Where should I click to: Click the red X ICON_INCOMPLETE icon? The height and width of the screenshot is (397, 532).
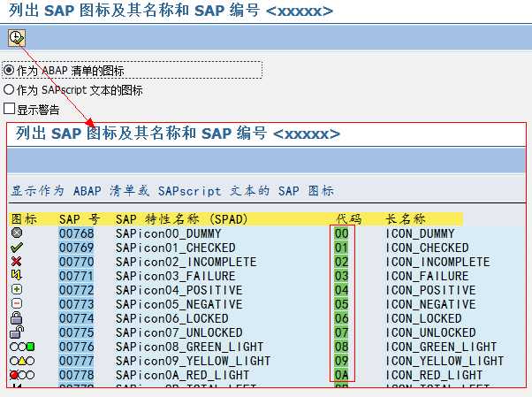pos(16,261)
